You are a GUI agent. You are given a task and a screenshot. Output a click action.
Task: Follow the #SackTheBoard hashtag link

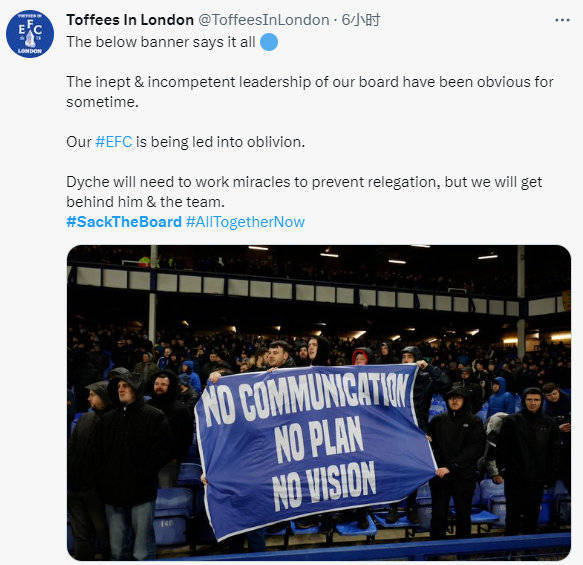[124, 222]
